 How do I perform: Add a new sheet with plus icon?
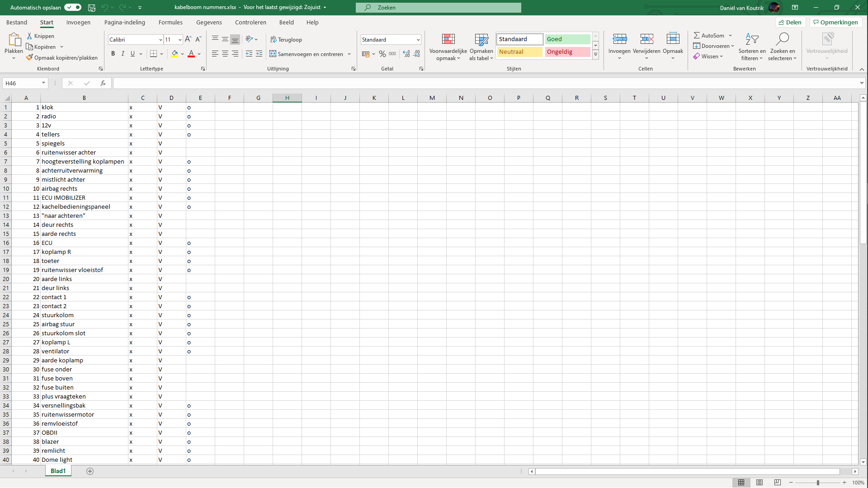90,471
